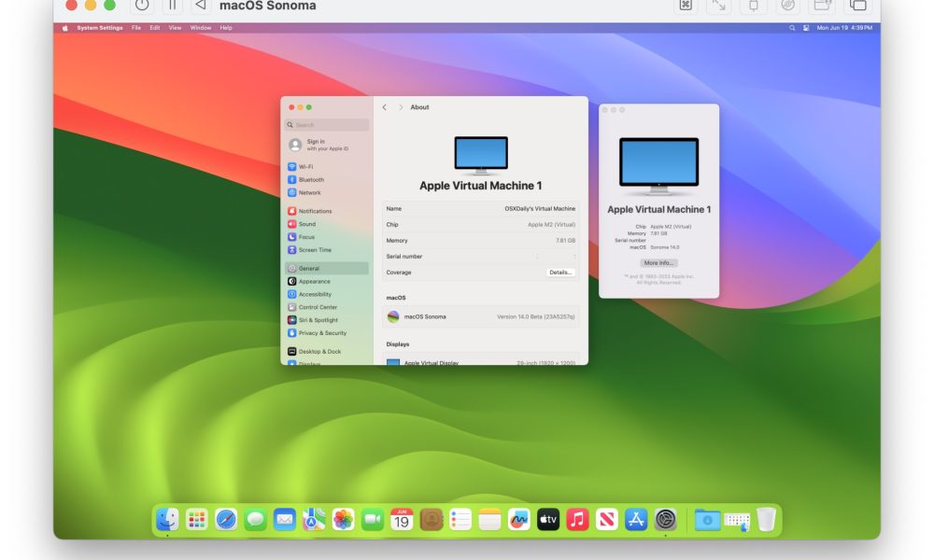Open Siri & Spotlight settings
The image size is (934, 560).
(x=327, y=320)
